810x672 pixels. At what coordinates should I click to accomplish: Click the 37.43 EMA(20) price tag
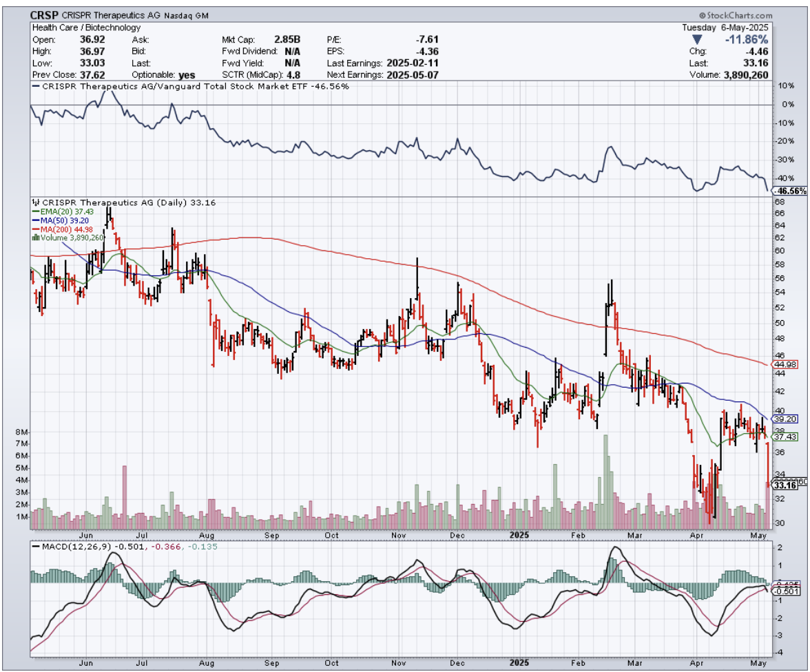(x=786, y=437)
